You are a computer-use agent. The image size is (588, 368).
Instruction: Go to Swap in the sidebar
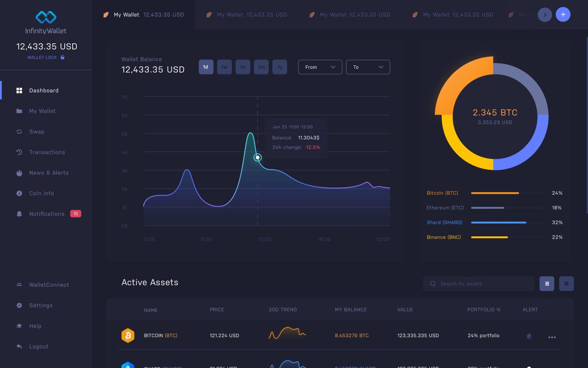tap(37, 131)
